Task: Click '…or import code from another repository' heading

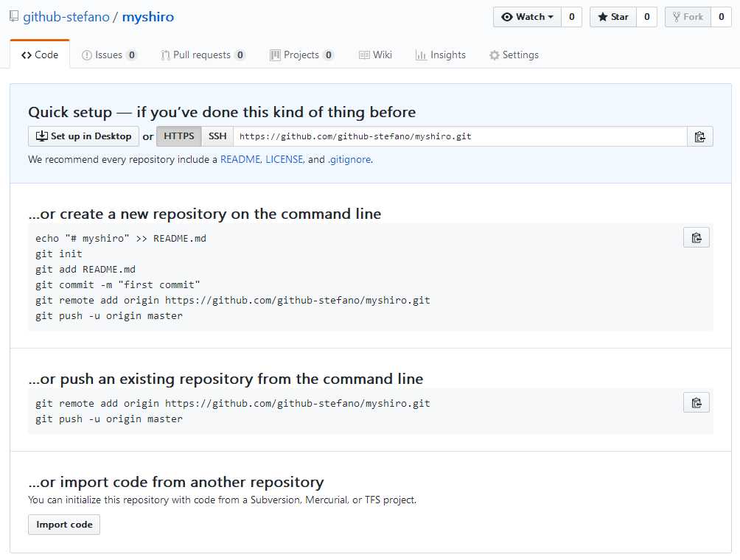Action: pos(176,482)
